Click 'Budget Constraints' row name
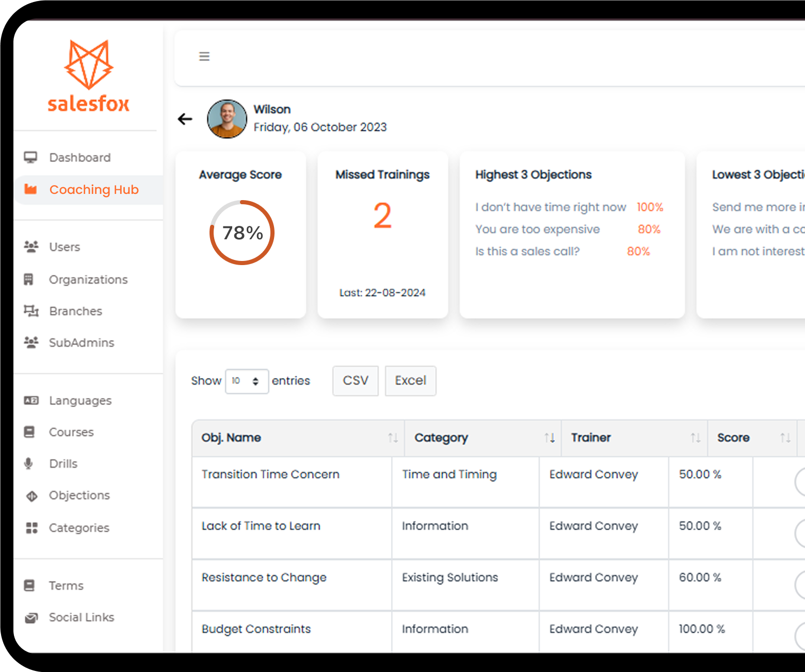Viewport: 805px width, 672px height. (x=256, y=629)
